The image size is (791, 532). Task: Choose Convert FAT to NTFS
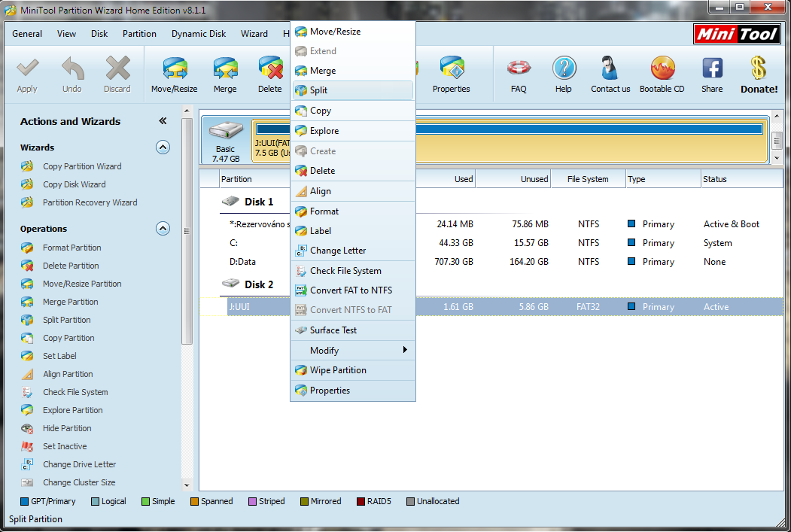click(x=353, y=290)
